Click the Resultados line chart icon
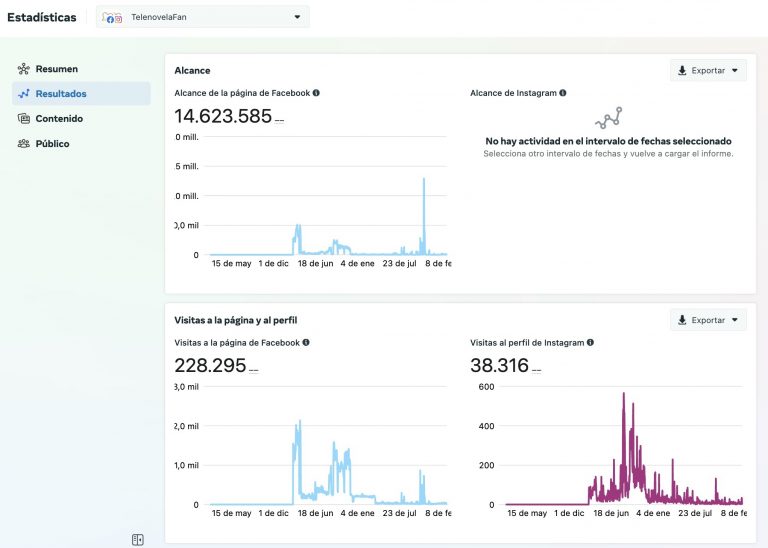768x548 pixels. coord(24,94)
